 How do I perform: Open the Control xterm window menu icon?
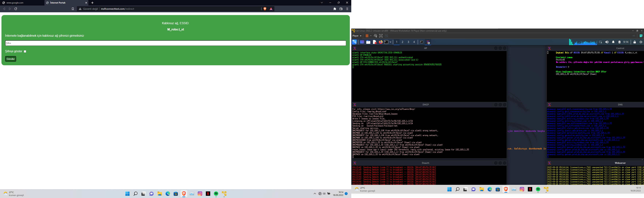coord(549,48)
